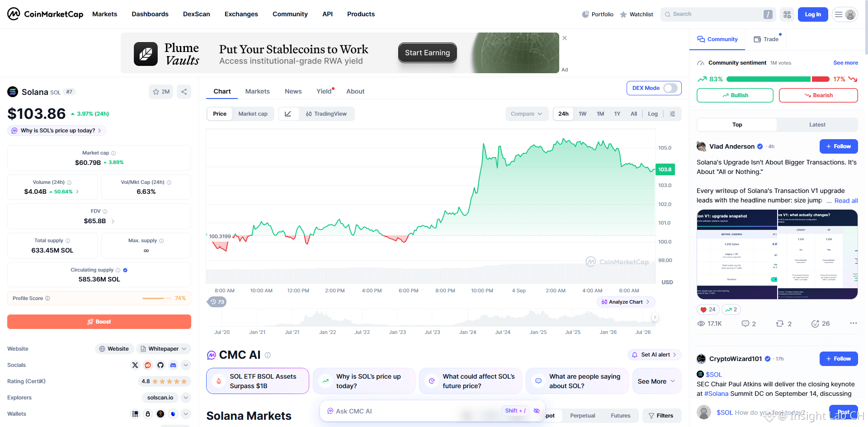The image size is (868, 427).
Task: Hide the Ask CMC AI bar with eye icon
Action: [x=537, y=411]
